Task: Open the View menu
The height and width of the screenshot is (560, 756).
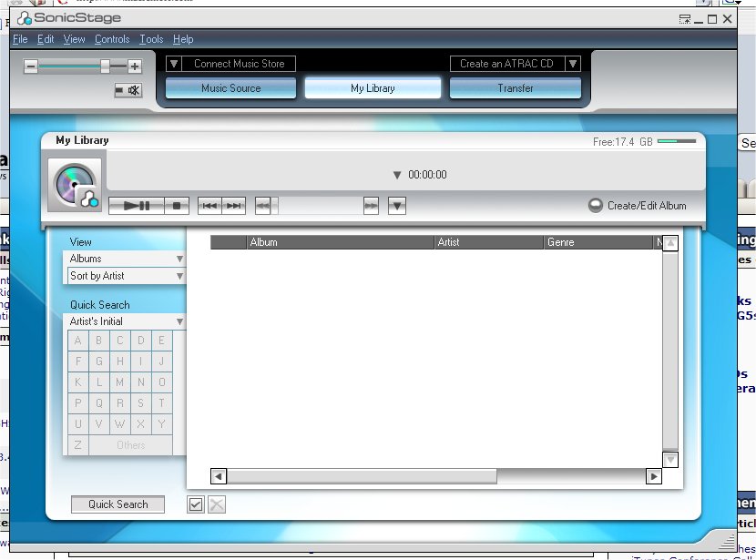Action: point(74,39)
